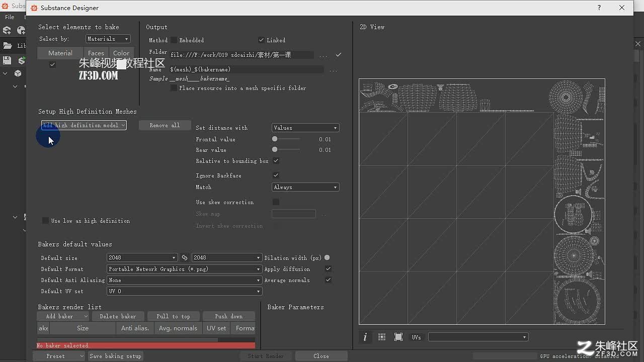Screen dimensions: 644x362
Task: Toggle the size link chain icon
Action: [185, 257]
